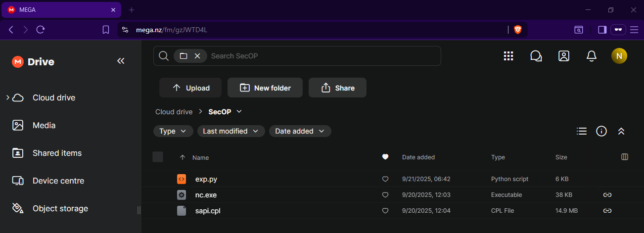The width and height of the screenshot is (644, 233).
Task: Open the MEGA apps grid menu
Action: (508, 56)
